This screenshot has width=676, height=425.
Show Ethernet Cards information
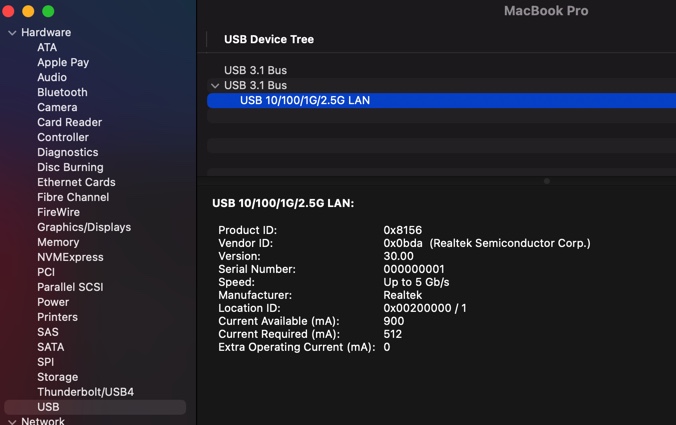pyautogui.click(x=76, y=182)
